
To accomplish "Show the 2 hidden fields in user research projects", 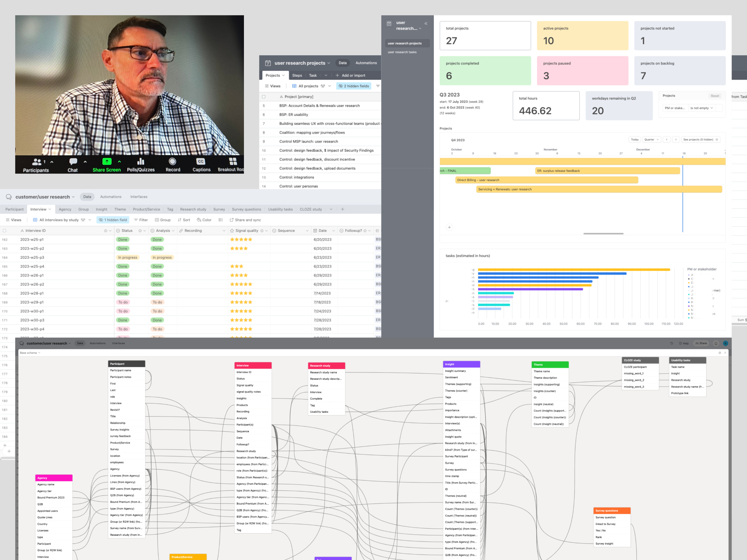I will tap(354, 86).
